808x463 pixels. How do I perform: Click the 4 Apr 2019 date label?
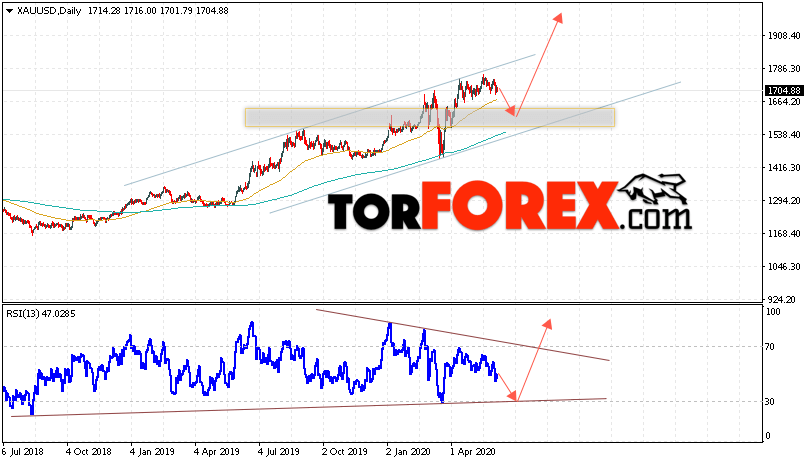coord(216,452)
